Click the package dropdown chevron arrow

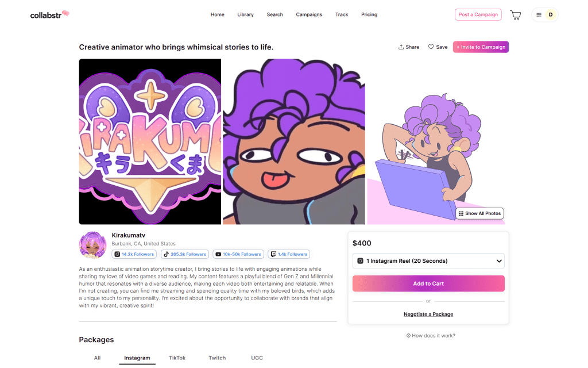[499, 261]
